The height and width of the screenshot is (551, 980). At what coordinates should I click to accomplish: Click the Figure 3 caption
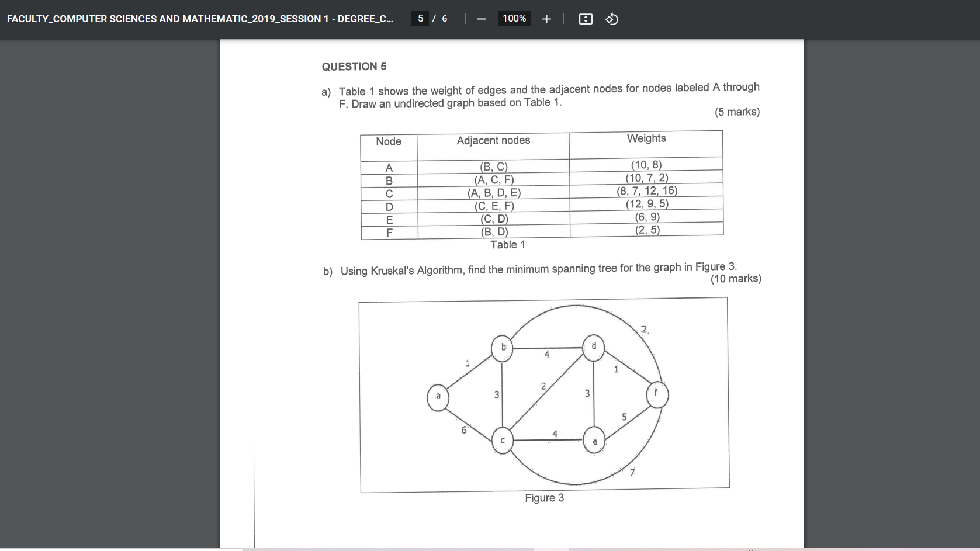coord(544,497)
